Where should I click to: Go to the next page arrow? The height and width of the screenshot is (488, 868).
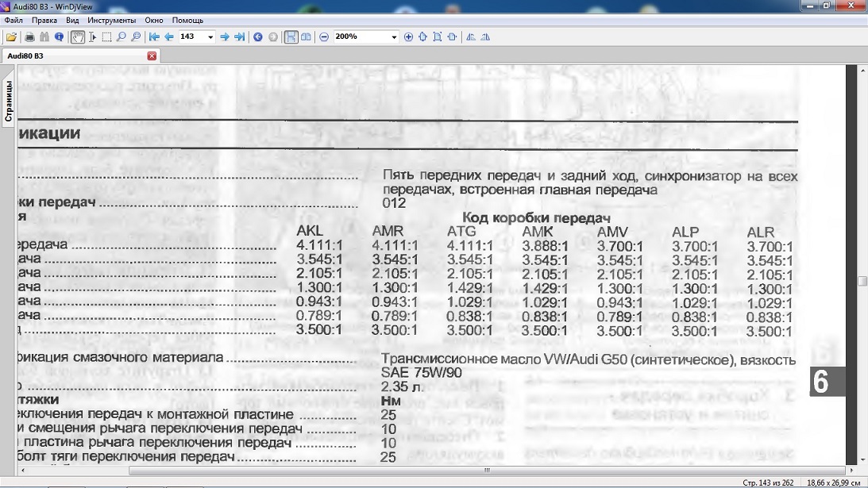coord(225,37)
